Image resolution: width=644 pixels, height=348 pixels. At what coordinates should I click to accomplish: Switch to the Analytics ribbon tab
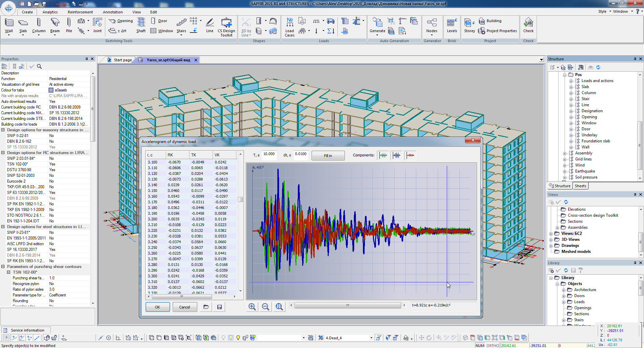pyautogui.click(x=50, y=12)
